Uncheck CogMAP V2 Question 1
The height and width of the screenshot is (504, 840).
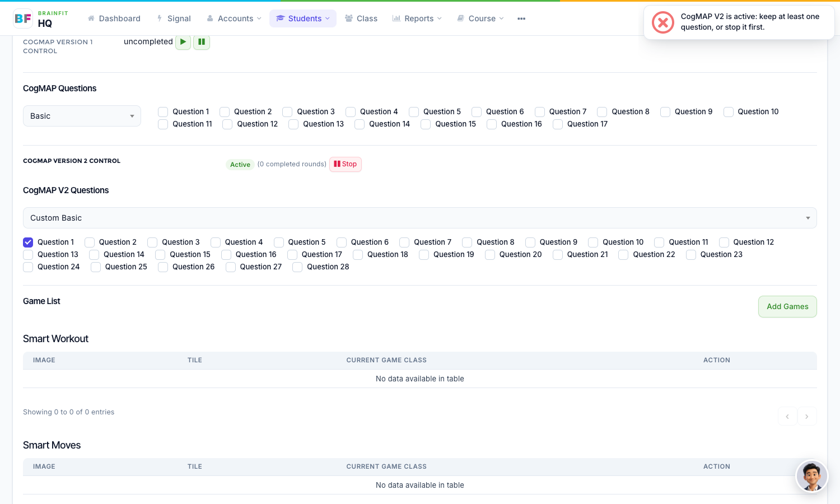coord(28,242)
